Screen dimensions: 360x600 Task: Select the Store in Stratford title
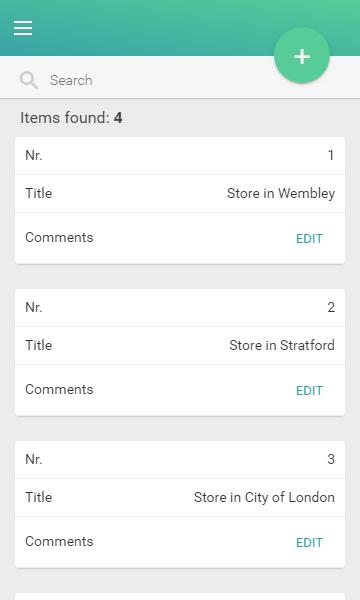pos(282,345)
